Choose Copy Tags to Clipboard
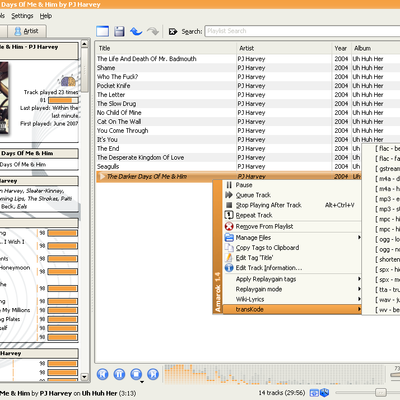400x400 pixels. [292, 248]
